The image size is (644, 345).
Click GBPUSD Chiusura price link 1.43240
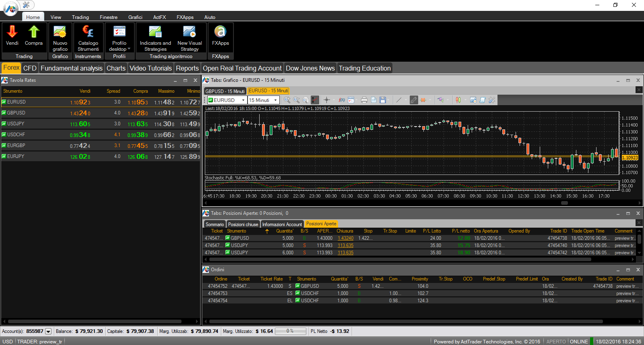345,238
